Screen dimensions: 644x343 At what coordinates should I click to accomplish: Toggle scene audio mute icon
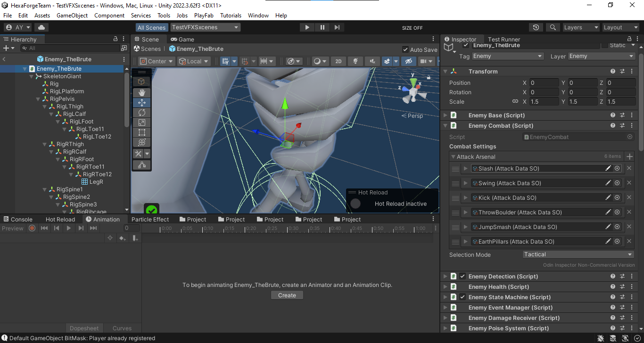pos(372,61)
